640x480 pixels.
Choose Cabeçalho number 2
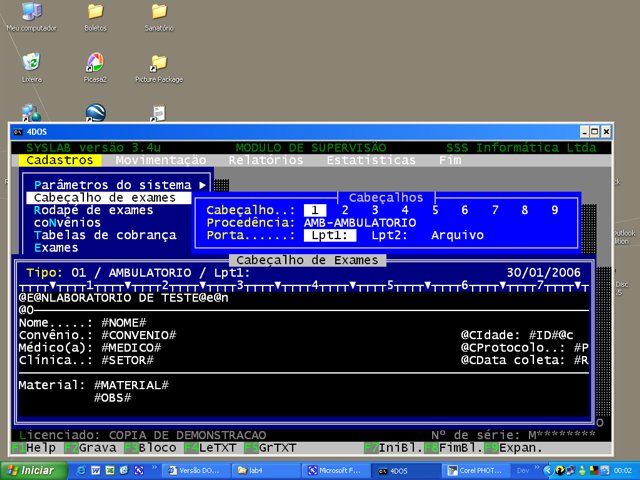pyautogui.click(x=345, y=210)
